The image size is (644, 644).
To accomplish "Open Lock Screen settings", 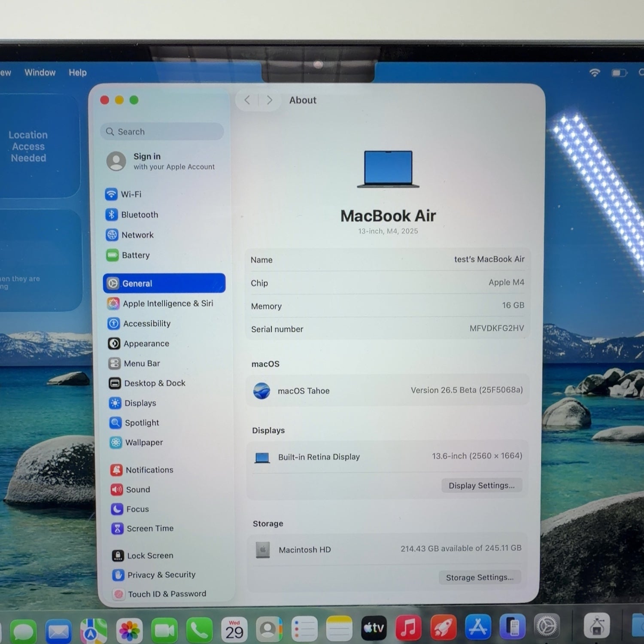I will 170,556.
